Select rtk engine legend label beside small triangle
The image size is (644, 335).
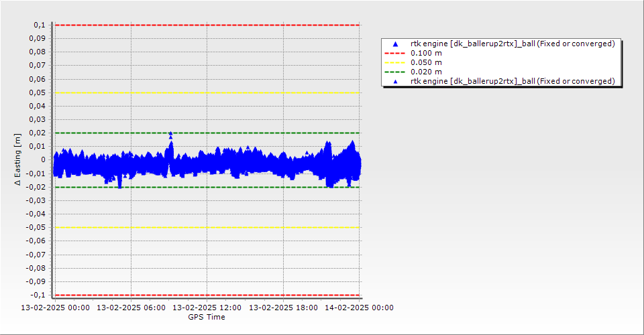point(513,81)
